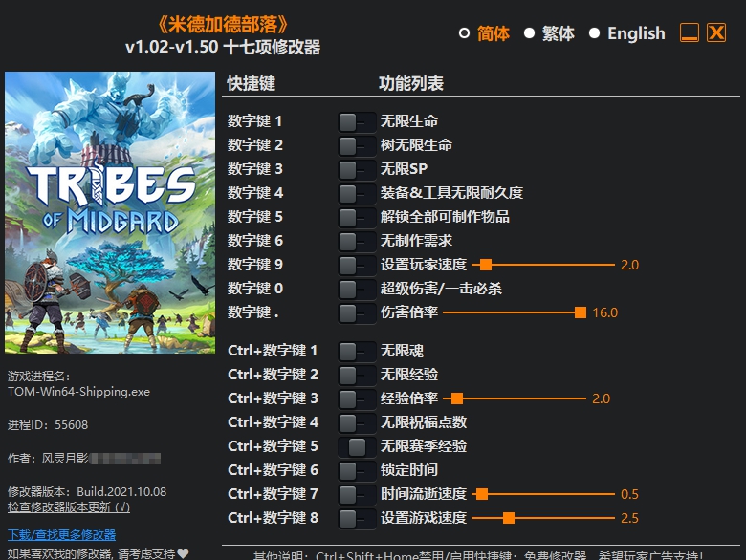Viewport: 746px width, 560px height.
Task: Enable the 设置游戏速度 toggle
Action: [357, 519]
